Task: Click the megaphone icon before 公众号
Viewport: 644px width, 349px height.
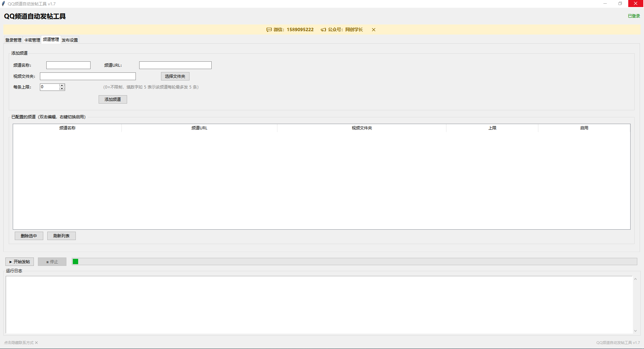Action: [323, 30]
